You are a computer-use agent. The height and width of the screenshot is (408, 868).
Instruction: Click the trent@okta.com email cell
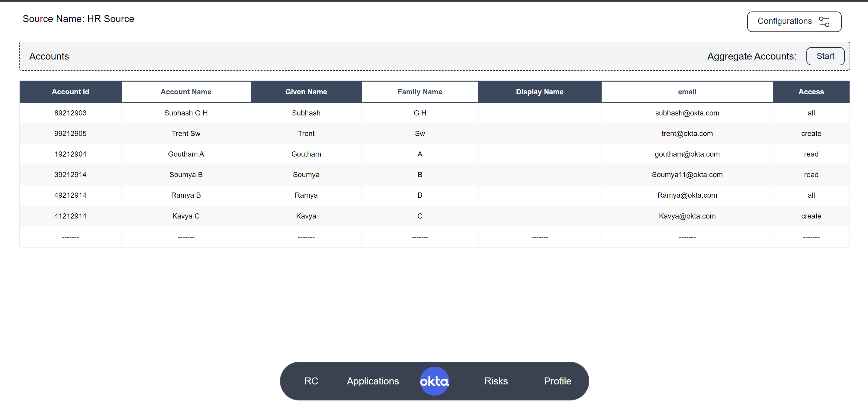click(687, 134)
